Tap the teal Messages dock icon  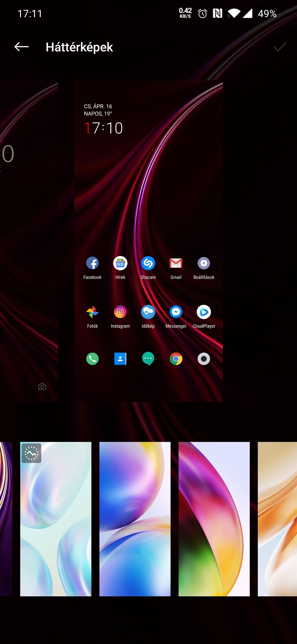[x=148, y=359]
